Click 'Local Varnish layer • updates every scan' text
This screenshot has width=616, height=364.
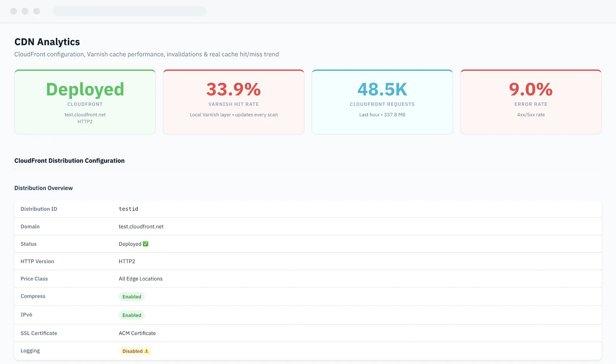click(234, 115)
